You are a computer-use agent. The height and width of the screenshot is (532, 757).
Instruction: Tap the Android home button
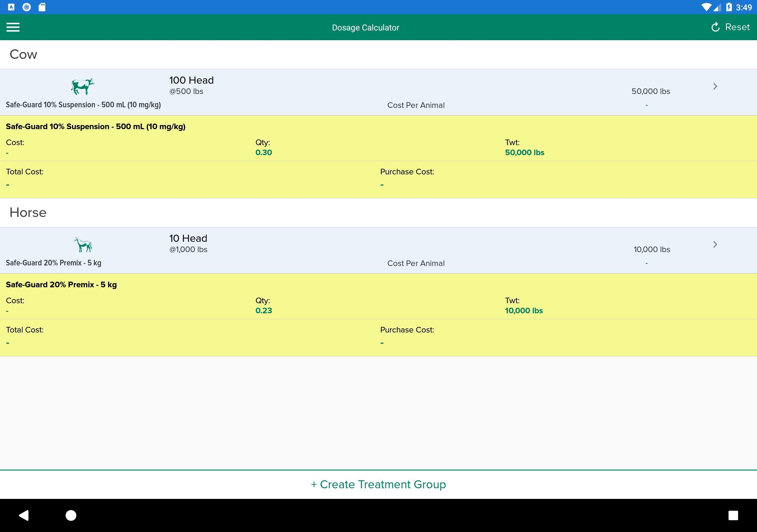[x=71, y=515]
